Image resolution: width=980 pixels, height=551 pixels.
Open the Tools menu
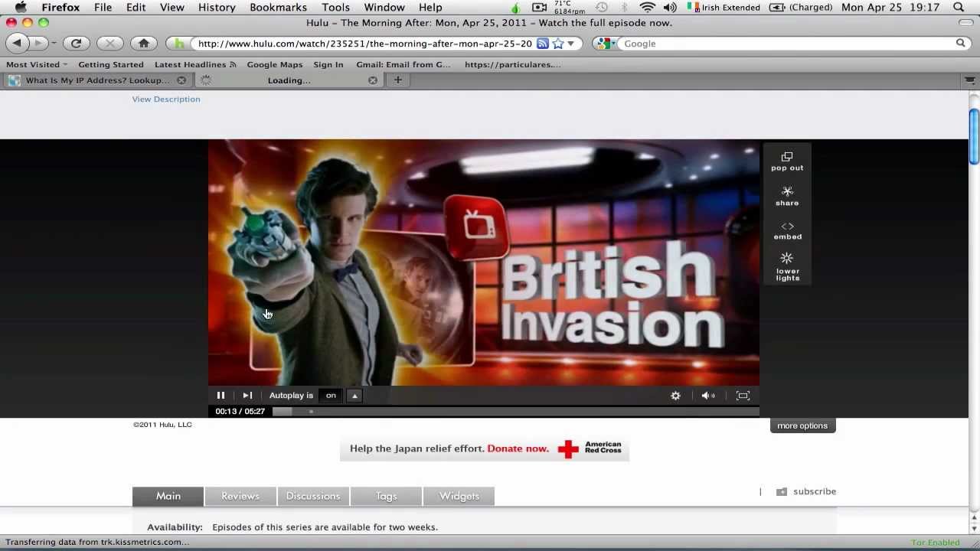coord(335,8)
